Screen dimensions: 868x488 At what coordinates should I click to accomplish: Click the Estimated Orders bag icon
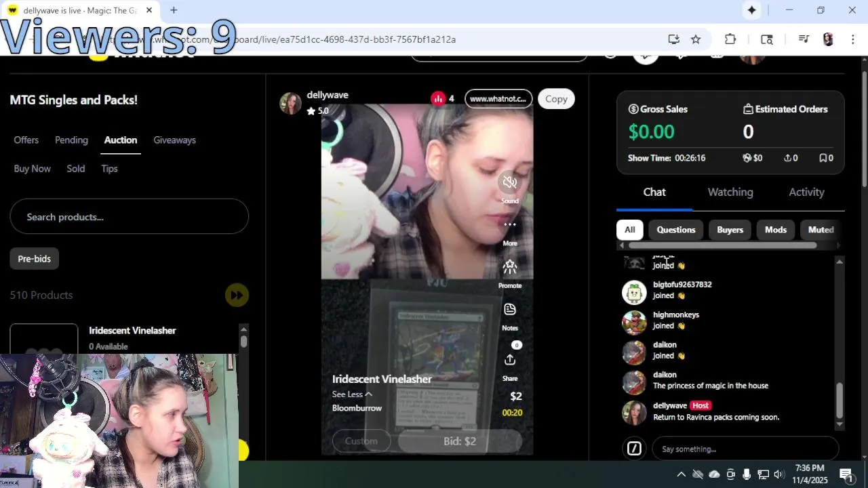click(748, 109)
